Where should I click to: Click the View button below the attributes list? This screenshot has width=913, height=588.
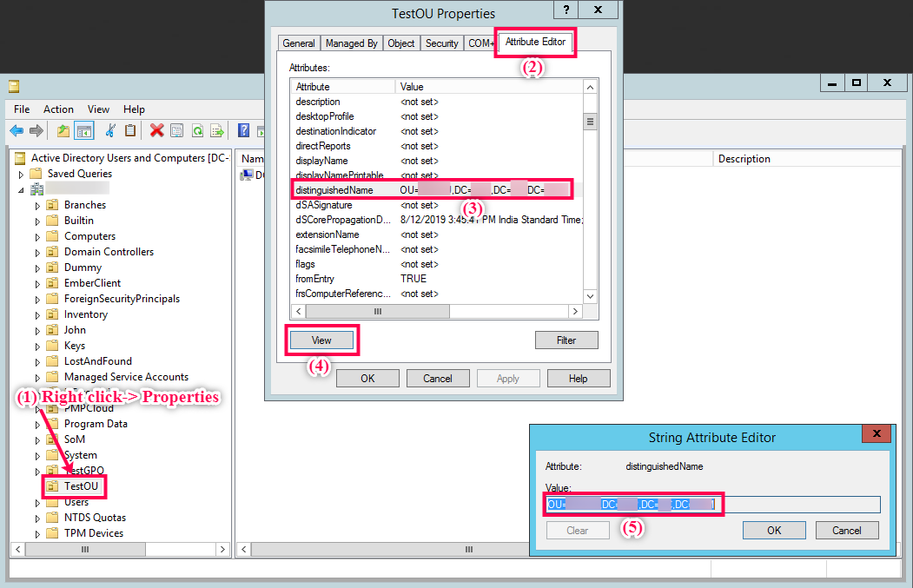click(x=322, y=340)
